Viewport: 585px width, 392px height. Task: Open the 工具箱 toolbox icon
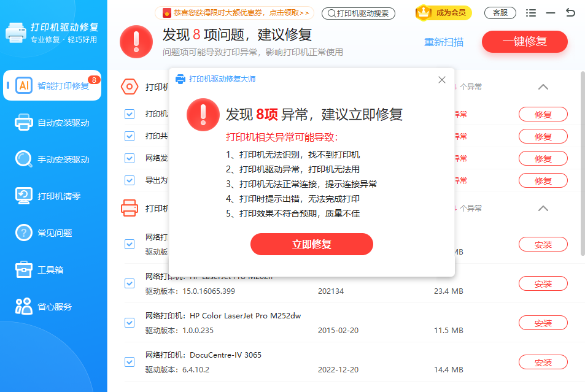[x=24, y=269]
